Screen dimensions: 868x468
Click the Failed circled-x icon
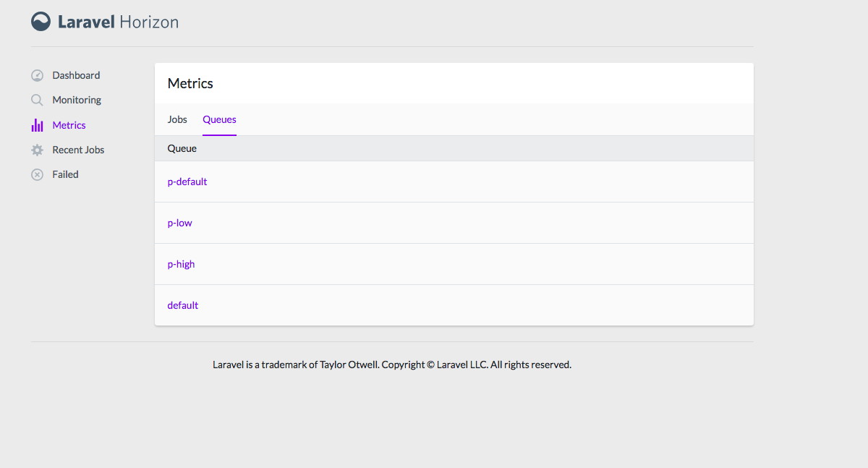(x=37, y=174)
